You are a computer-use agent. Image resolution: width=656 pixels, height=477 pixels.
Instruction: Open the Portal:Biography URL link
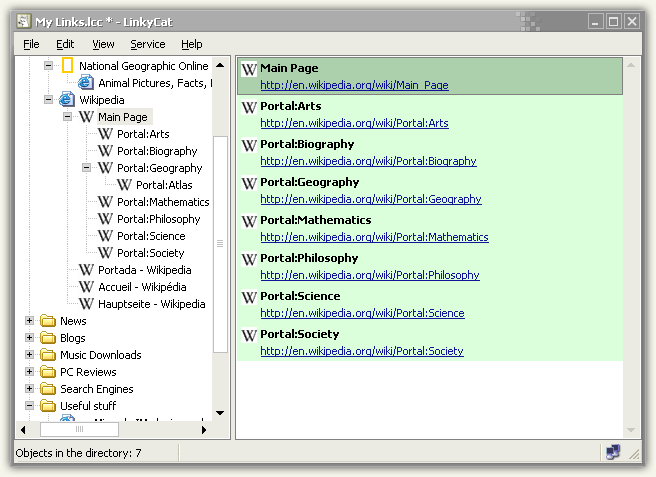(368, 161)
